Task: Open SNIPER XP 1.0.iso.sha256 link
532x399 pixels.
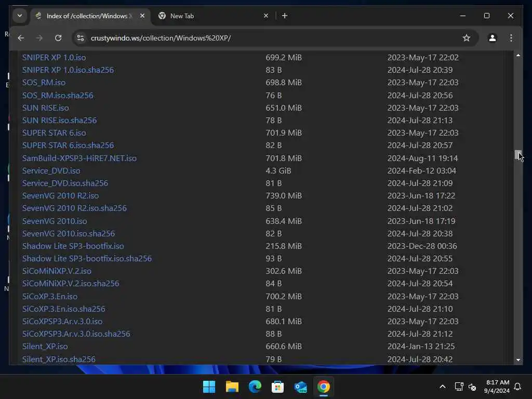Action: 68,70
